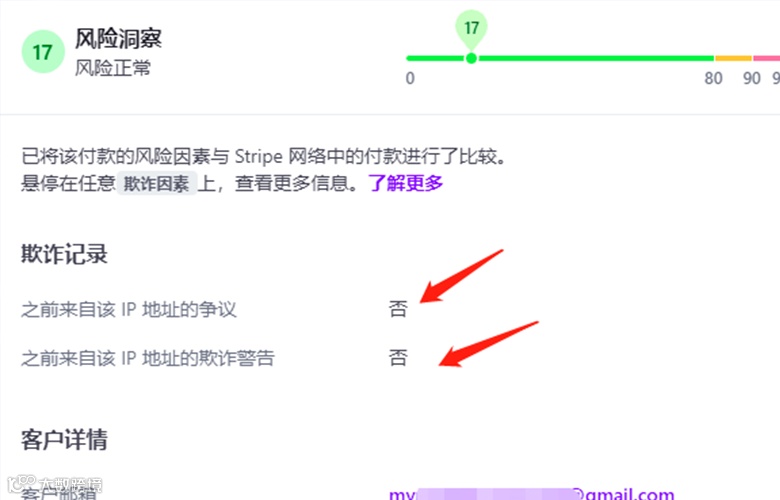Click the 17 marker pin on risk scale
This screenshot has height=500, width=780.
click(x=471, y=28)
